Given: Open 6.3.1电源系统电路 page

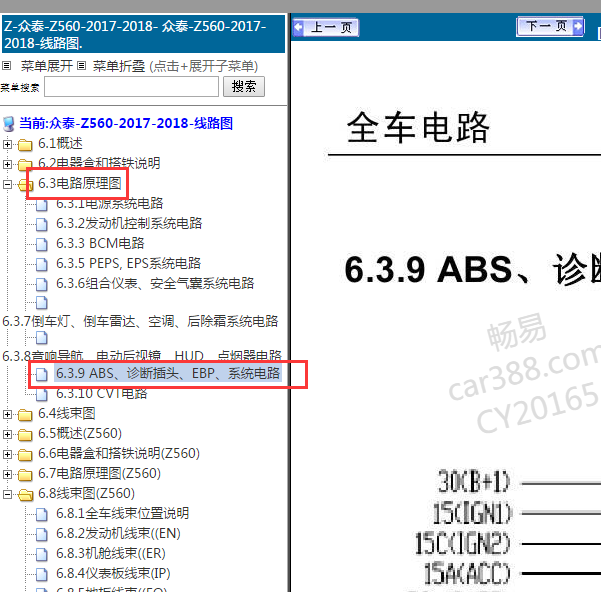Looking at the screenshot, I should pyautogui.click(x=110, y=203).
